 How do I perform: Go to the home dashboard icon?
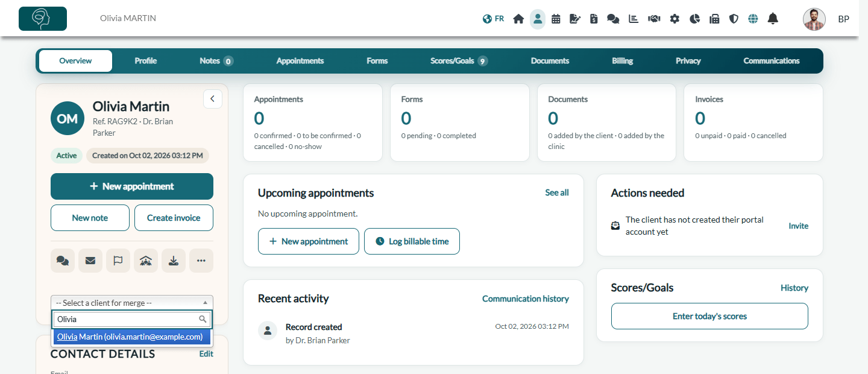coord(518,19)
